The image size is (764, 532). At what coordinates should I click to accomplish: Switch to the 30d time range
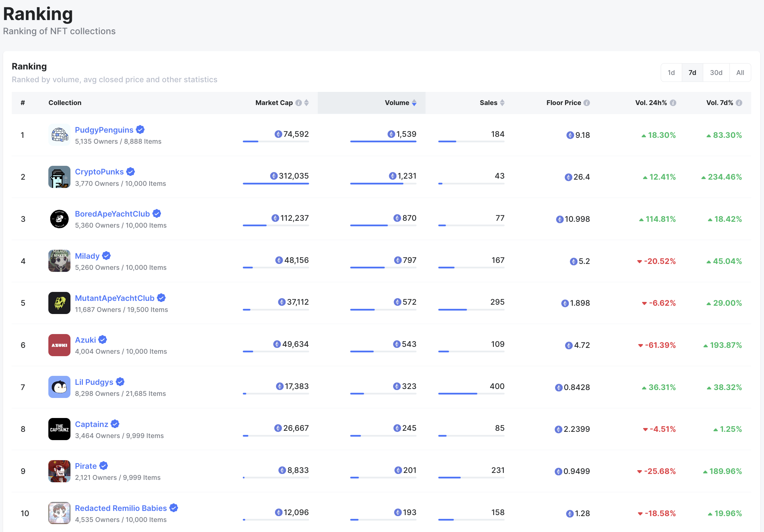tap(716, 73)
